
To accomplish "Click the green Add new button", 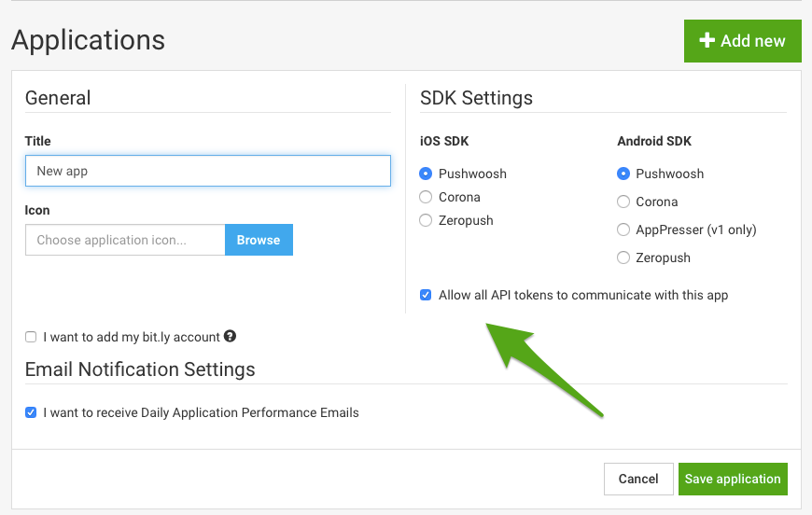I will pyautogui.click(x=742, y=41).
